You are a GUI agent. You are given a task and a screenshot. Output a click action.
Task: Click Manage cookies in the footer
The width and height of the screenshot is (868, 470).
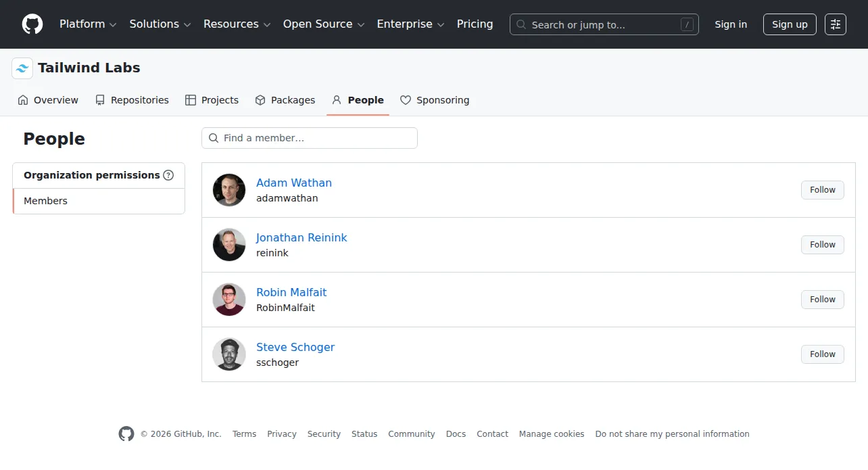pyautogui.click(x=552, y=434)
